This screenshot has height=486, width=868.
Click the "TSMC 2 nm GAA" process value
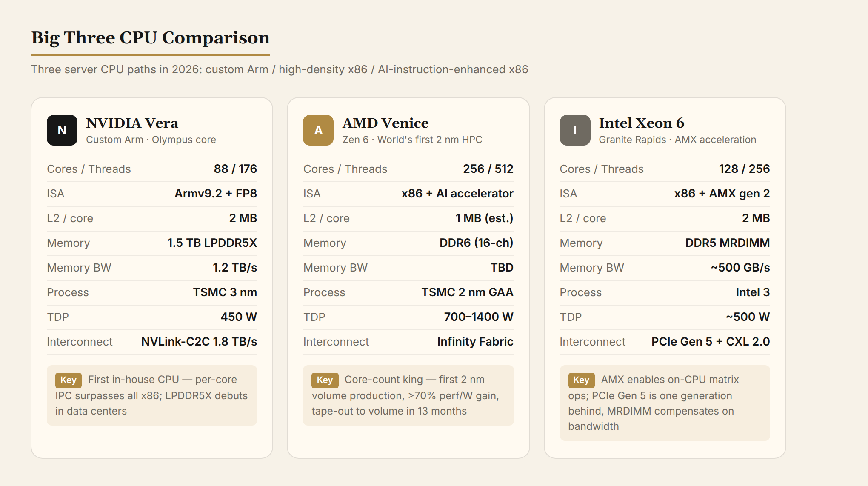(467, 292)
